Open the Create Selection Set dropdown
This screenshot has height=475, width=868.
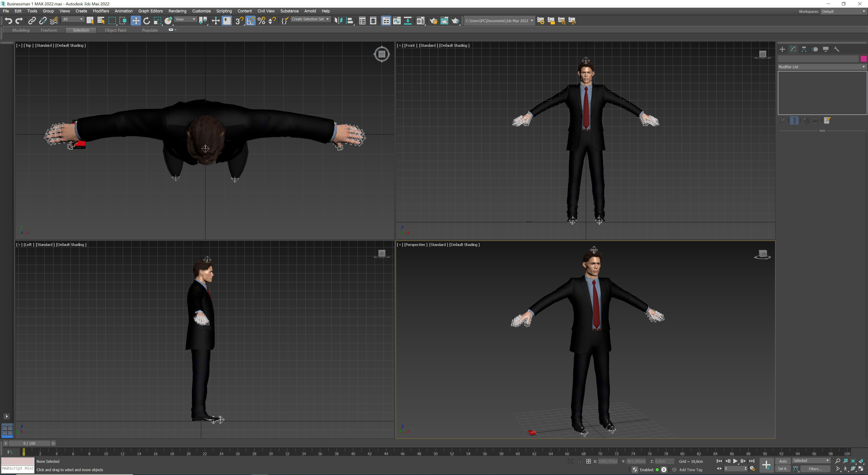click(x=310, y=19)
